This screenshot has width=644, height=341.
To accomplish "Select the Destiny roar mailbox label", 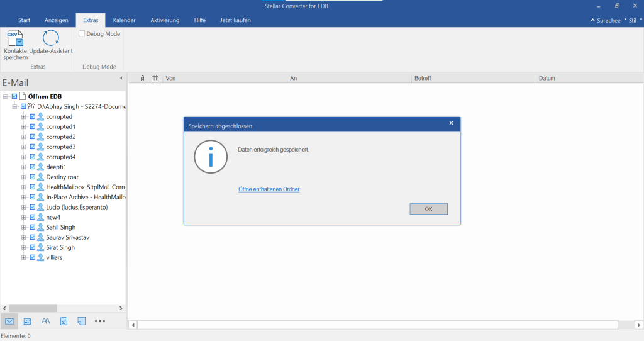I will point(62,177).
